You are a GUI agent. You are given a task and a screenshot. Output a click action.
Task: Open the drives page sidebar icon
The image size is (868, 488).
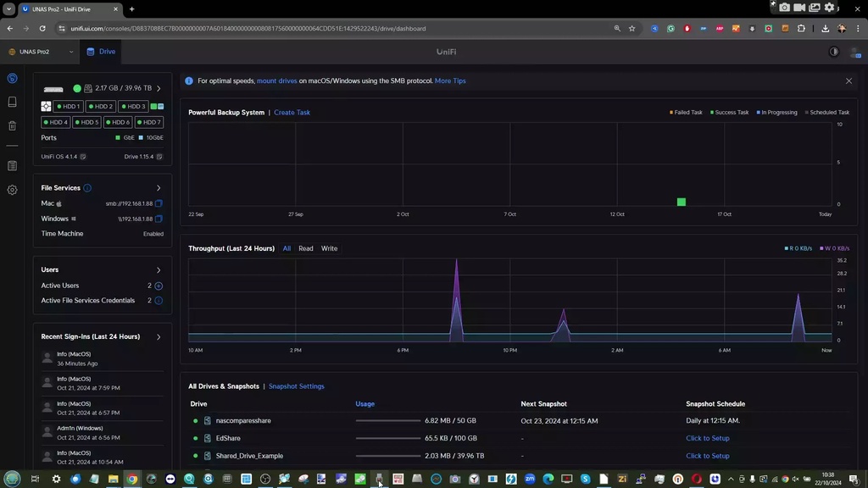[12, 102]
